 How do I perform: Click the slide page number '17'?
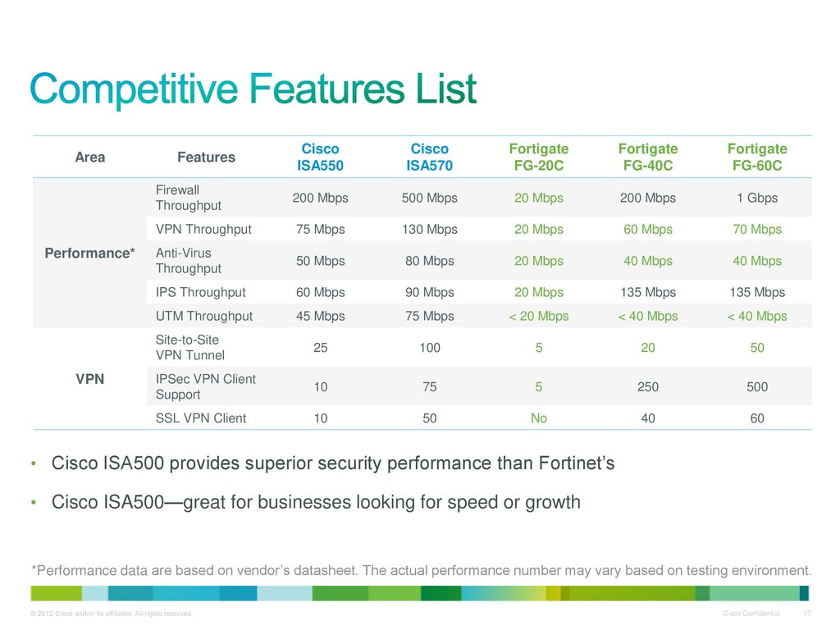807,614
